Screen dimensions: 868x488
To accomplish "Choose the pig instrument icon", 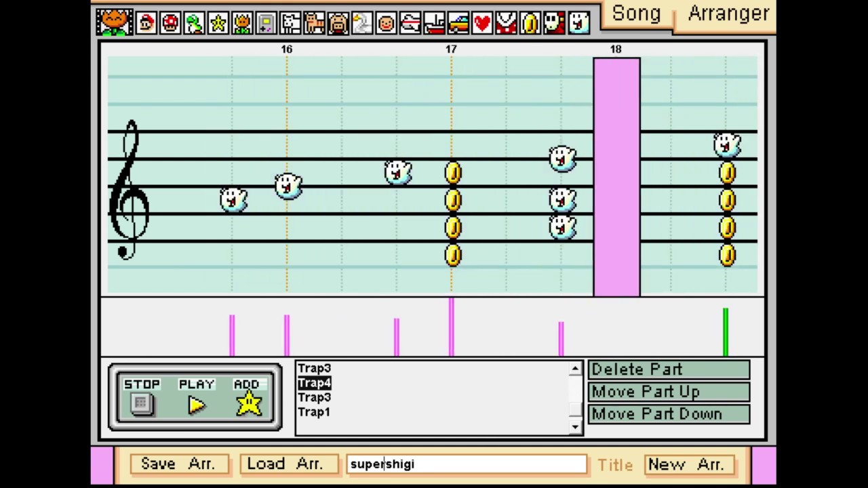I will pyautogui.click(x=338, y=24).
